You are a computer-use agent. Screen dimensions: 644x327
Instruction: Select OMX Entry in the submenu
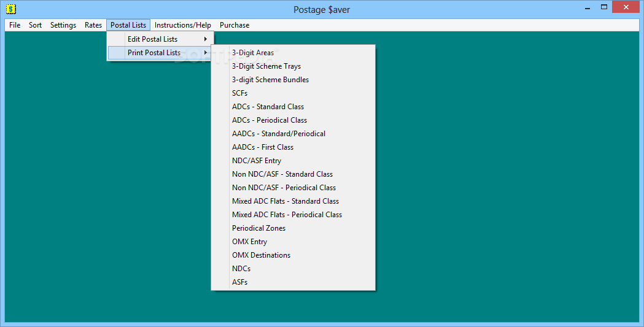293,242
